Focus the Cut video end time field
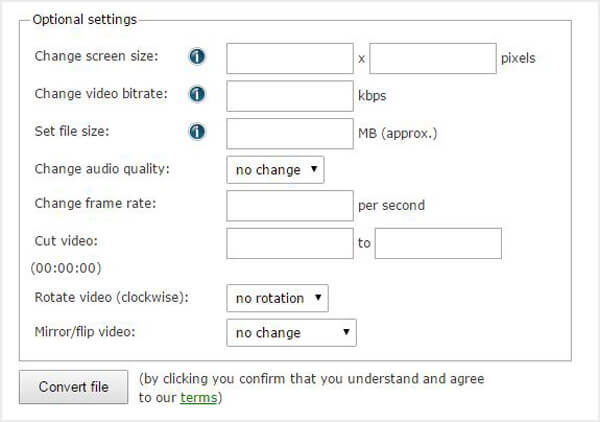The width and height of the screenshot is (600, 422). 438,243
